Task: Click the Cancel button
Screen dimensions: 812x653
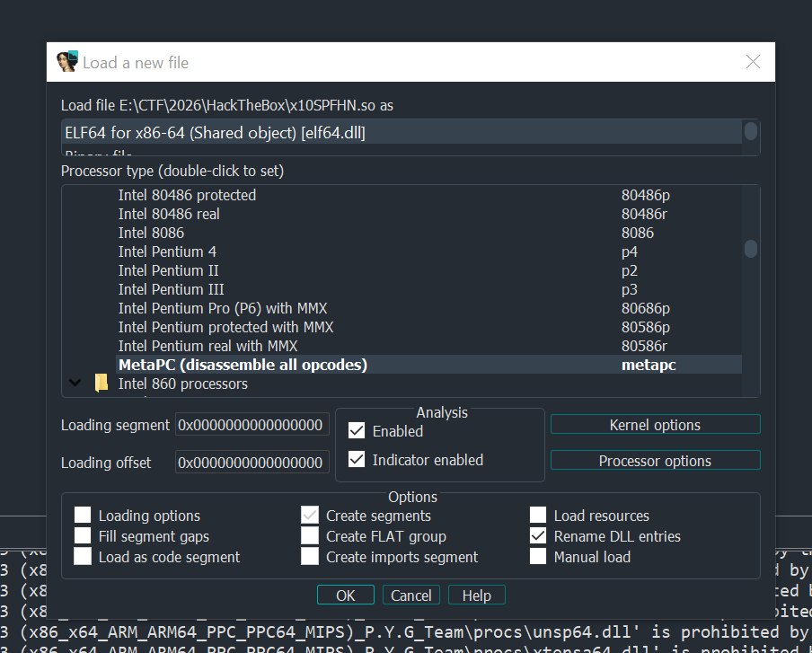Action: click(410, 595)
